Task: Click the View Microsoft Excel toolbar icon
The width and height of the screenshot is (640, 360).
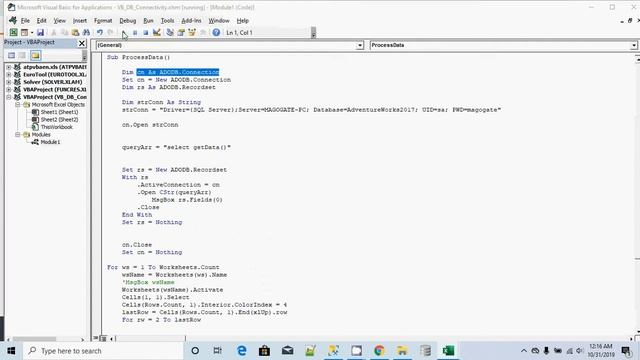Action: click(x=13, y=32)
